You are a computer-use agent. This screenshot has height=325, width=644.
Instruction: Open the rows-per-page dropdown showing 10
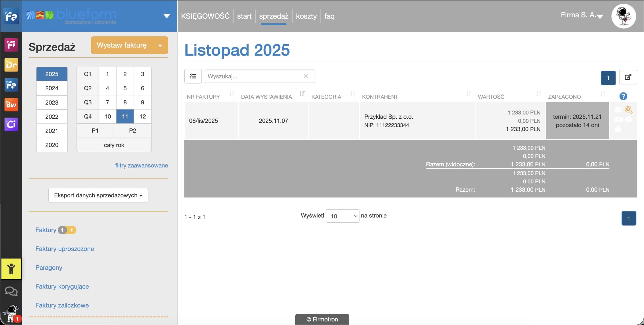click(x=342, y=216)
